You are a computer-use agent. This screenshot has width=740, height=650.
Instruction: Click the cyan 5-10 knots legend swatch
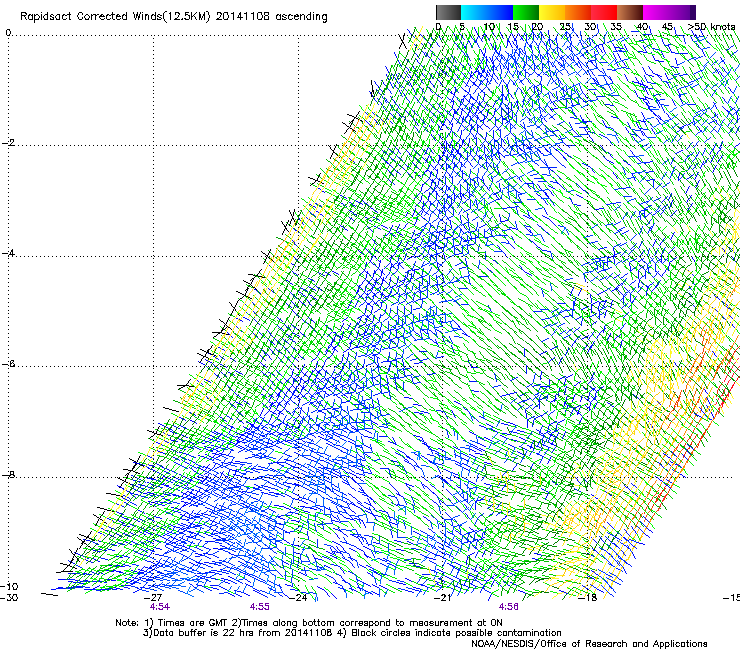(474, 12)
